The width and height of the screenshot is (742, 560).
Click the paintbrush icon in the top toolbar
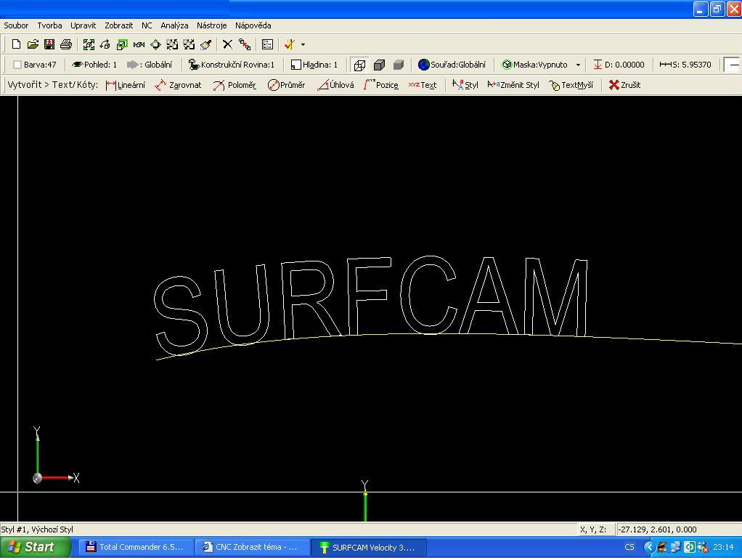point(206,44)
